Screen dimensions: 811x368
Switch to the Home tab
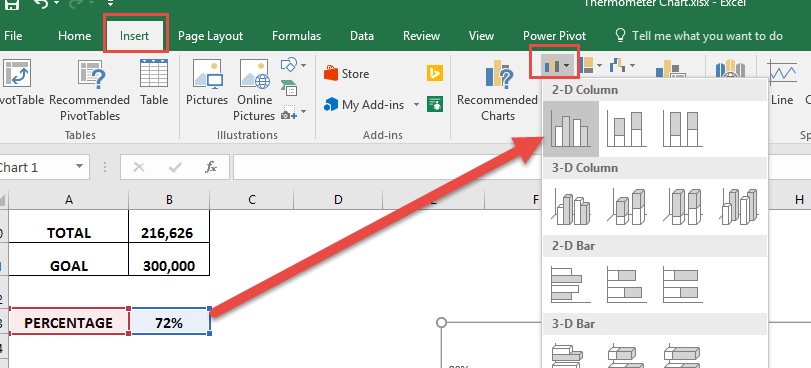tap(74, 36)
